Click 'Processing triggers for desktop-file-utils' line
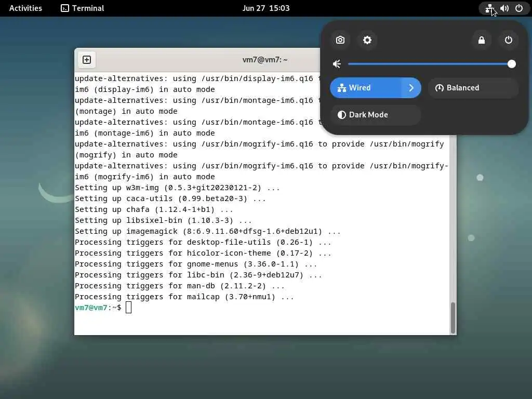The width and height of the screenshot is (532, 399). tap(203, 242)
